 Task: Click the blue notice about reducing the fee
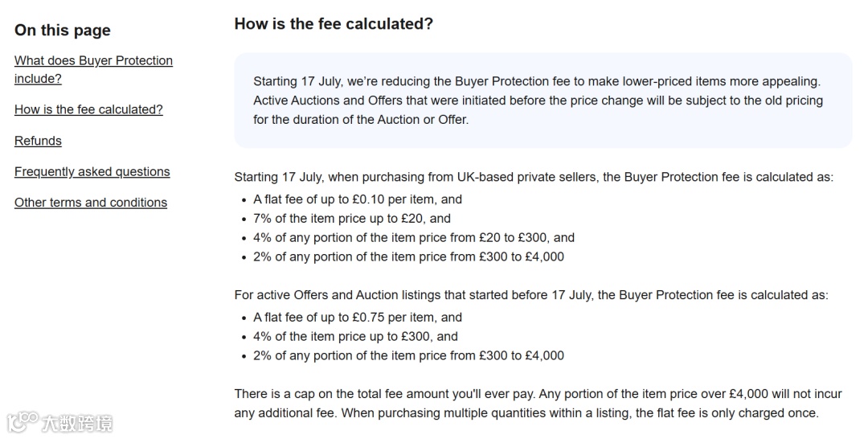click(x=543, y=101)
